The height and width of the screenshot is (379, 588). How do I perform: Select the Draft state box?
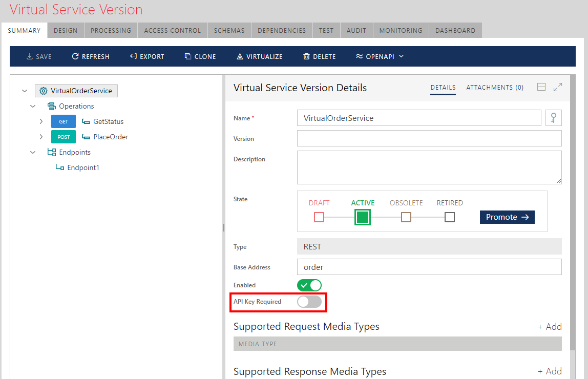tap(319, 217)
